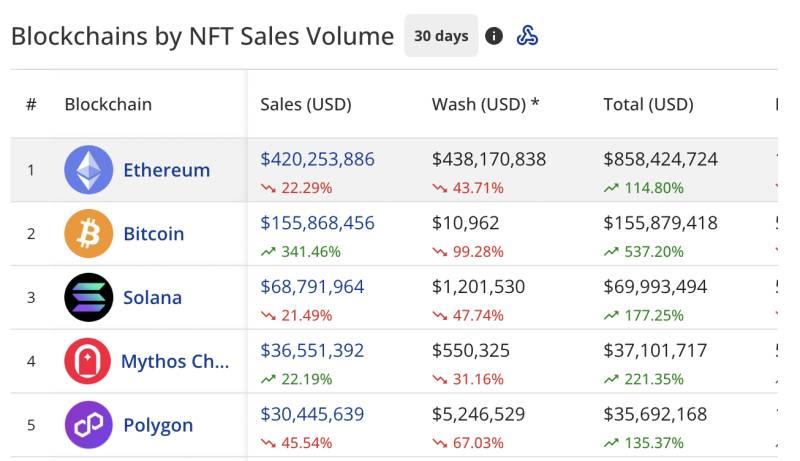The image size is (800, 461).
Task: Open the Bitcoin blockchain link
Action: click(154, 234)
